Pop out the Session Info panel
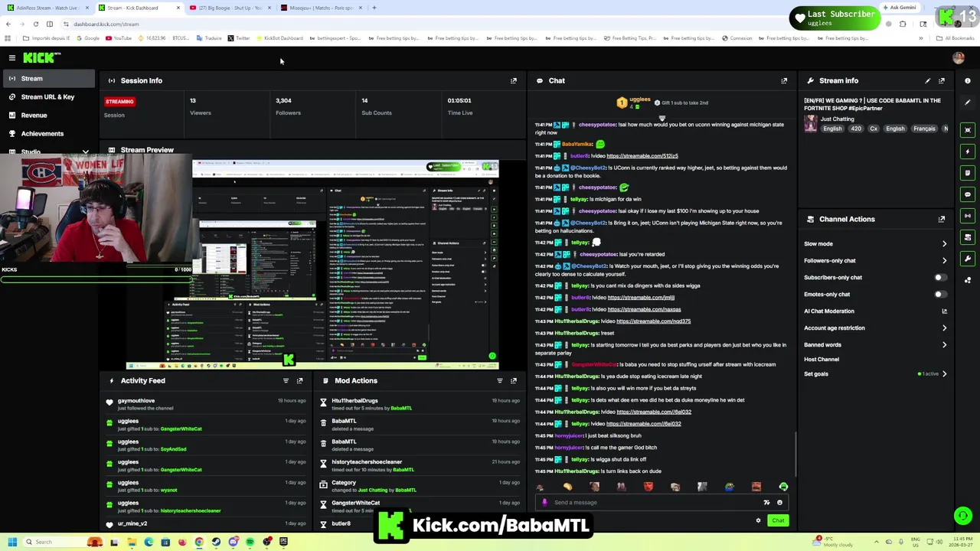 [514, 80]
